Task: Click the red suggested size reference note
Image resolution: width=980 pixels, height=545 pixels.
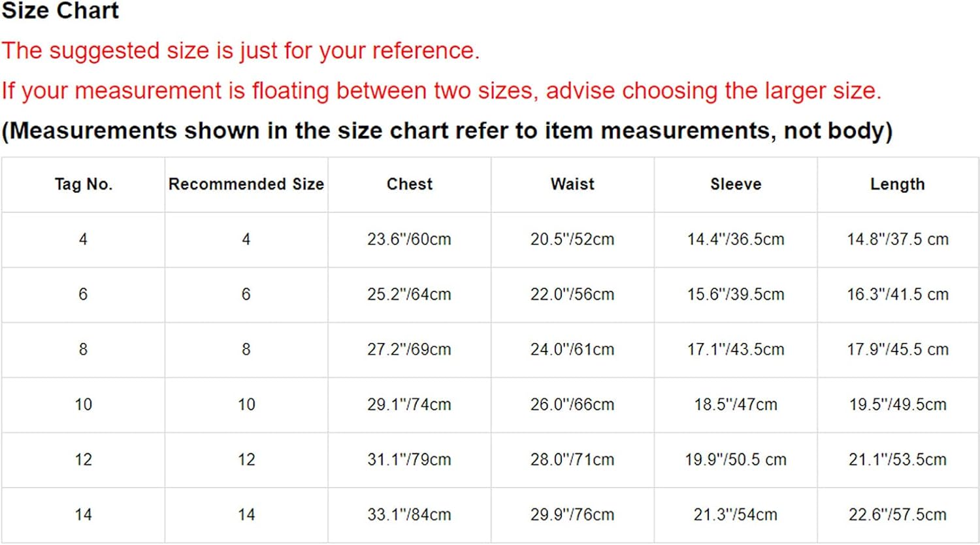Action: tap(240, 50)
